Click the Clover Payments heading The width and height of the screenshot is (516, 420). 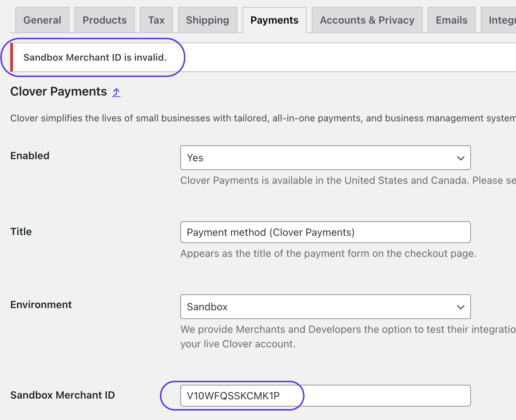[x=59, y=92]
